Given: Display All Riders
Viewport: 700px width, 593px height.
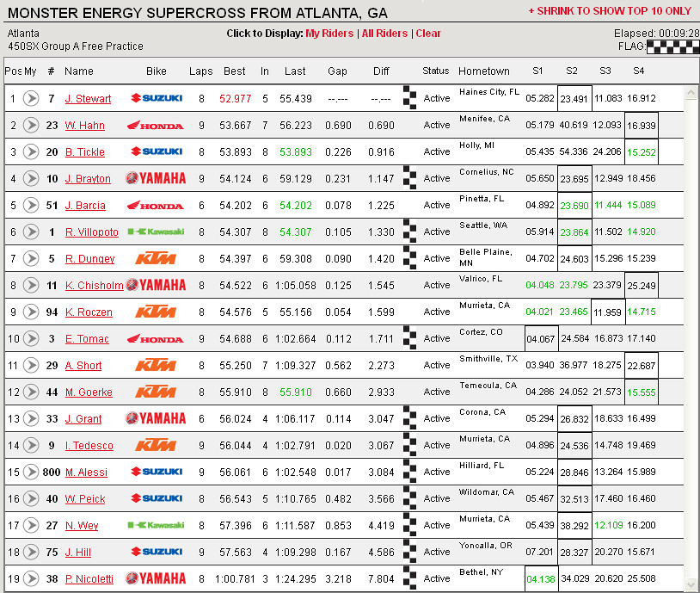Looking at the screenshot, I should [384, 34].
